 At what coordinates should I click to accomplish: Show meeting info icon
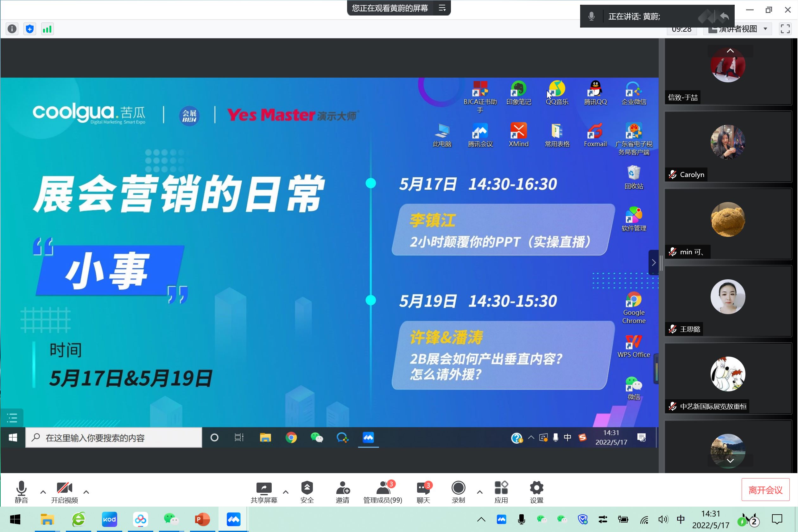pos(12,29)
